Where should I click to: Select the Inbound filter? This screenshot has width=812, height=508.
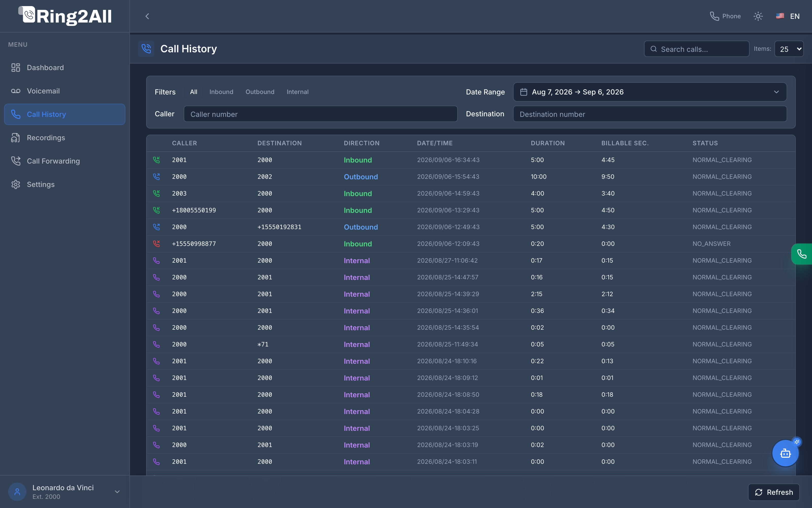[221, 92]
